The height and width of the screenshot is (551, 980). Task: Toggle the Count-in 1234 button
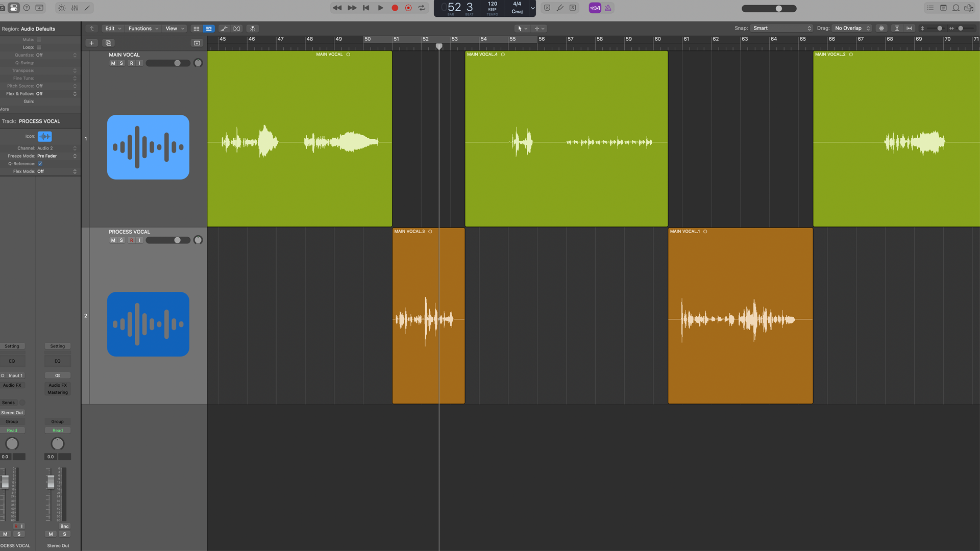click(595, 8)
